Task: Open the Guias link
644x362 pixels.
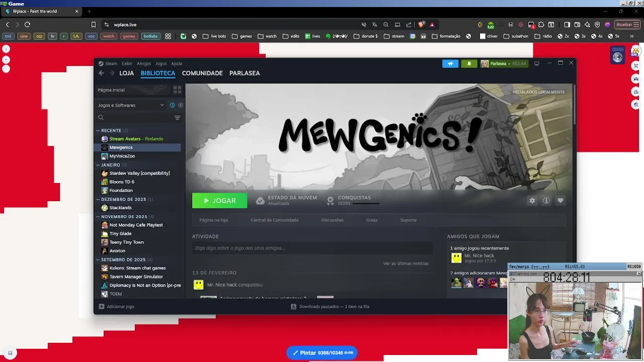Action: coord(372,220)
